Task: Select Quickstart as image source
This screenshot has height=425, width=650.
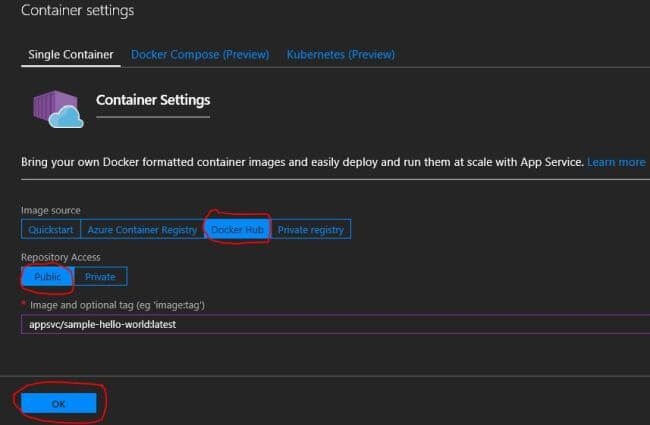Action: click(x=50, y=230)
